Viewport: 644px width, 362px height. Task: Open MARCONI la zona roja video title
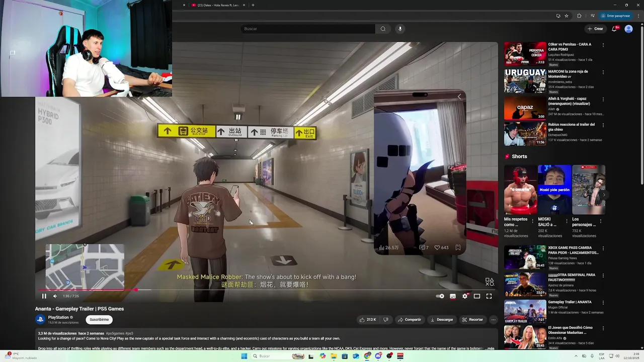pyautogui.click(x=568, y=74)
